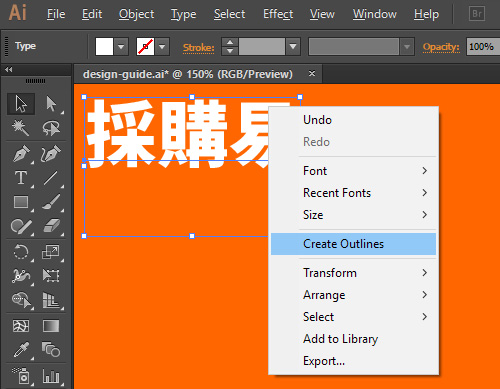
Task: Click the Opacity: panel link
Action: [x=441, y=47]
